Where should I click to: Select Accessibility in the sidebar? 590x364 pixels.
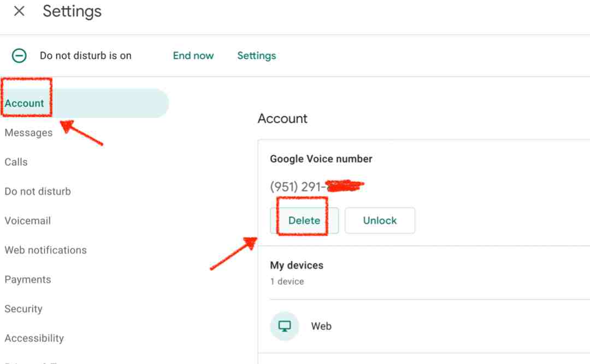coord(34,338)
